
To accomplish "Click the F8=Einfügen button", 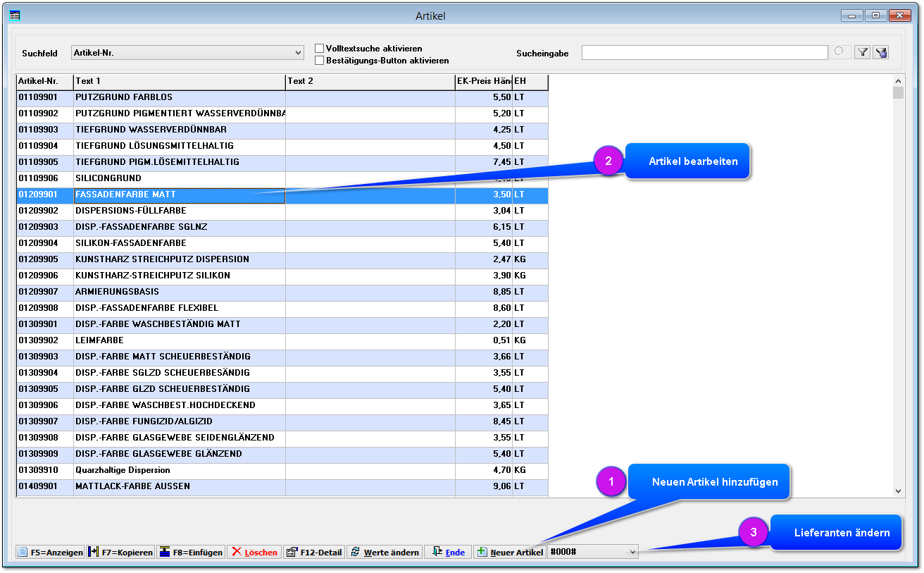I will [x=190, y=553].
